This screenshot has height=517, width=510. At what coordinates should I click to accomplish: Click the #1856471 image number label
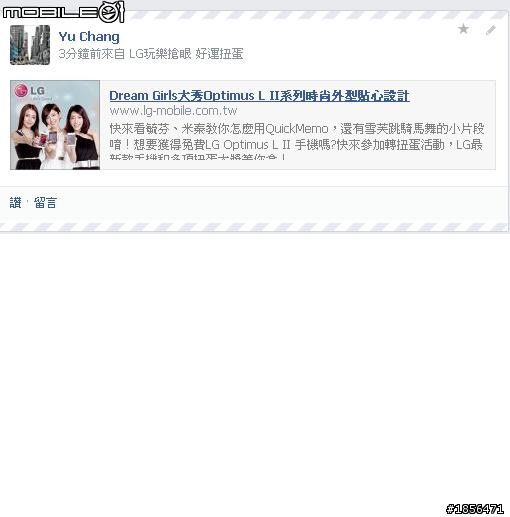click(475, 509)
